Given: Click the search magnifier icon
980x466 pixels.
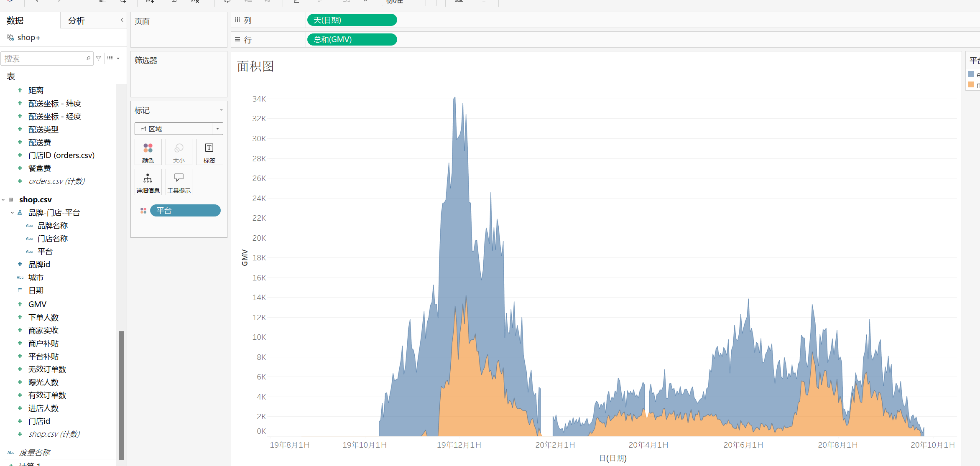Looking at the screenshot, I should [88, 59].
